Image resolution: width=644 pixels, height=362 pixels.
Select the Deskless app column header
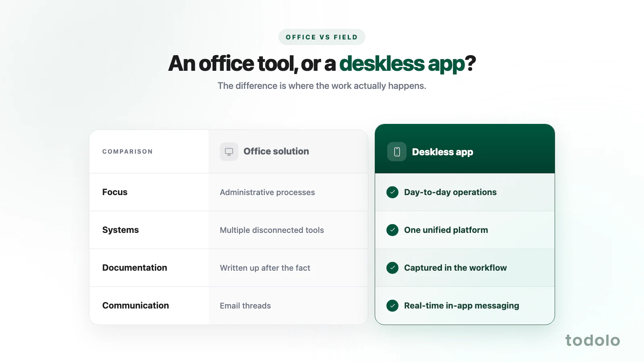[465, 149]
